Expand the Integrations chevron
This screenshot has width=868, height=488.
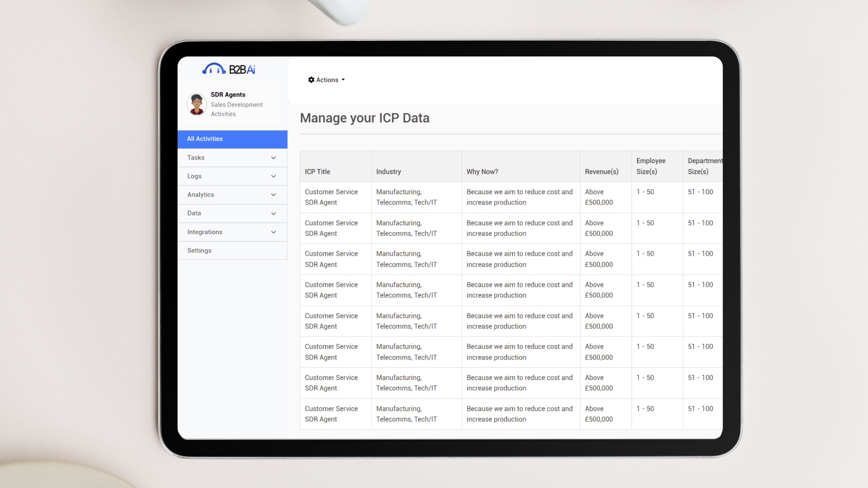click(x=274, y=232)
